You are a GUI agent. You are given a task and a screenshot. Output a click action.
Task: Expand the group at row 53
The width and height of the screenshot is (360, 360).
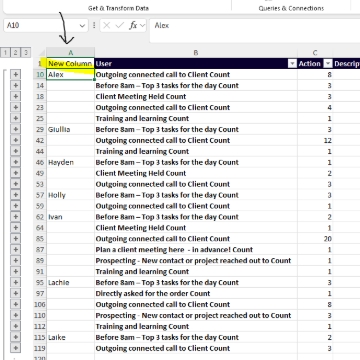pyautogui.click(x=15, y=184)
